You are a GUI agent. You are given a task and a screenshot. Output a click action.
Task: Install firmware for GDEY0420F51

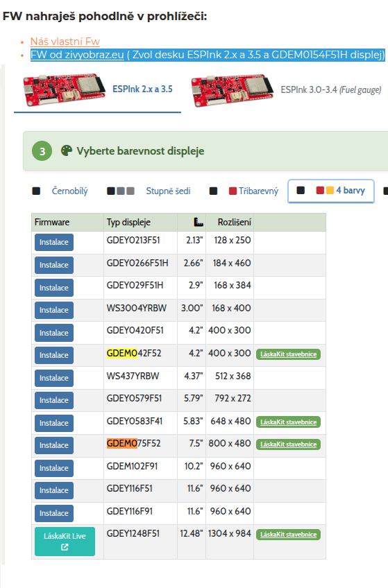[54, 333]
